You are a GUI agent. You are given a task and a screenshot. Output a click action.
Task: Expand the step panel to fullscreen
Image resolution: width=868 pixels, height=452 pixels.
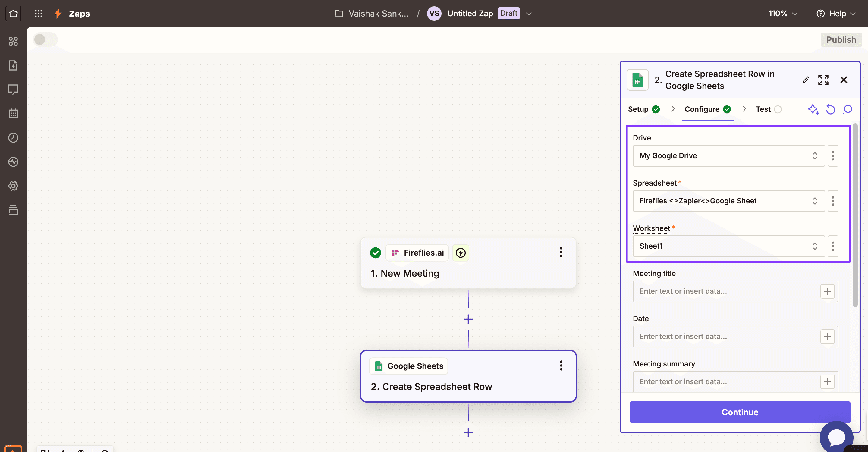click(823, 80)
